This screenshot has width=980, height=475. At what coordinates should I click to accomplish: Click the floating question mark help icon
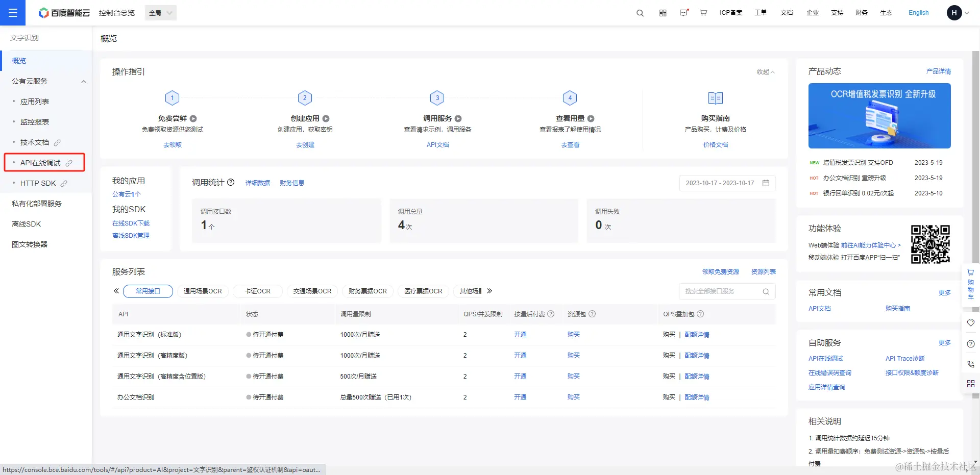(x=971, y=344)
